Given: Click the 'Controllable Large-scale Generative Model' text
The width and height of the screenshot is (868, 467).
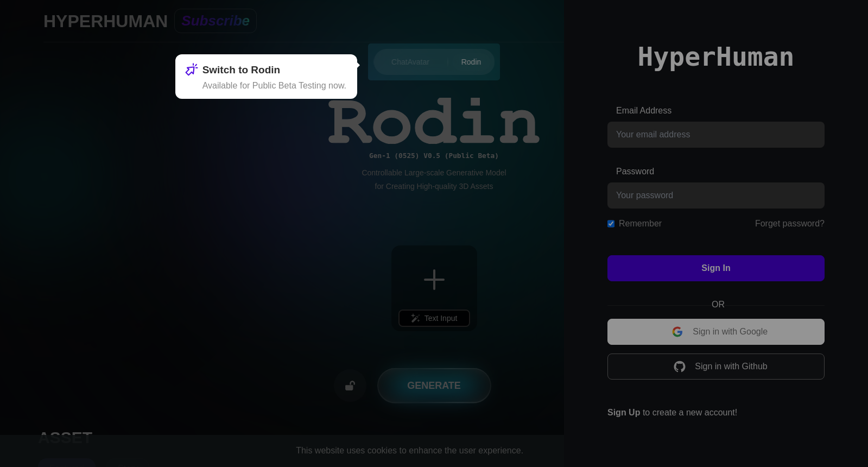Looking at the screenshot, I should point(434,173).
